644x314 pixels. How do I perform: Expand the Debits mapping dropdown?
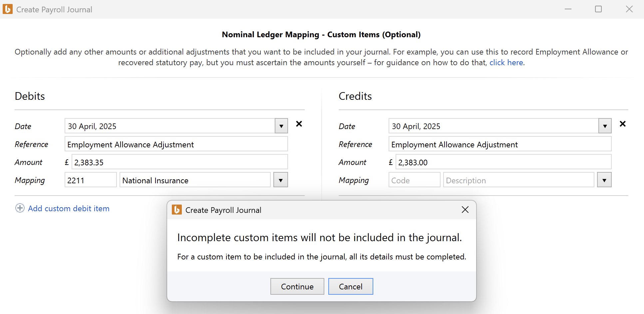point(281,180)
